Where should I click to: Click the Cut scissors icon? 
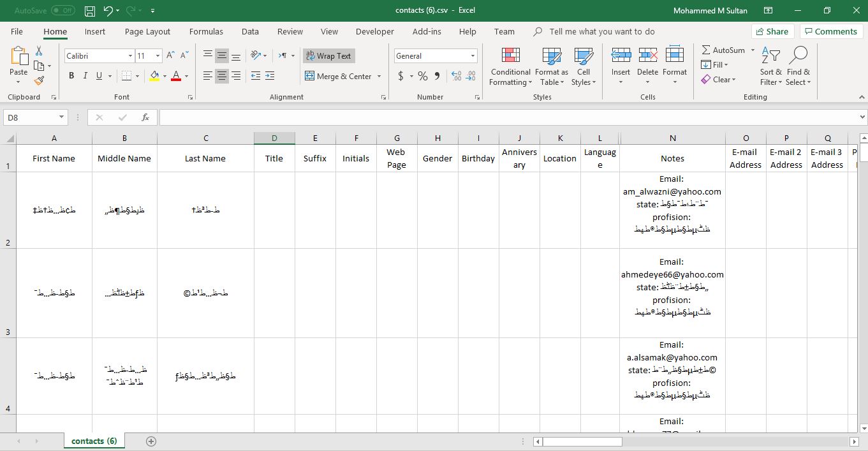pyautogui.click(x=40, y=51)
